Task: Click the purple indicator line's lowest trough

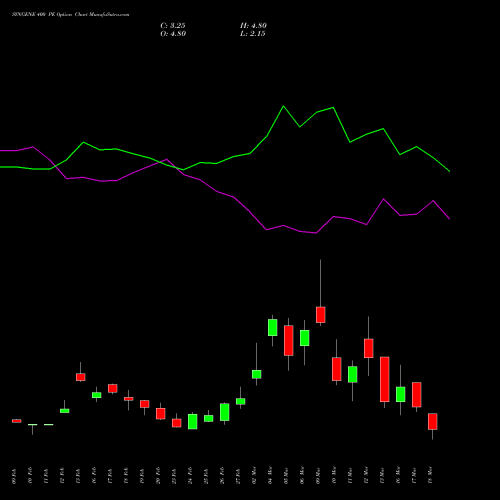Action: coord(316,233)
